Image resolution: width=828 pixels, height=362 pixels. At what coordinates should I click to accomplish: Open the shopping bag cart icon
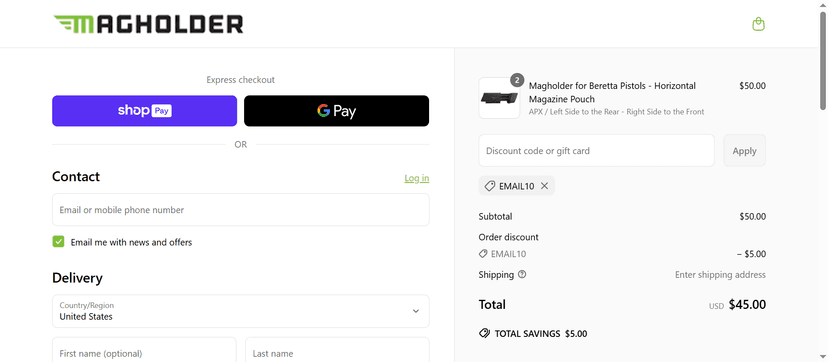758,24
